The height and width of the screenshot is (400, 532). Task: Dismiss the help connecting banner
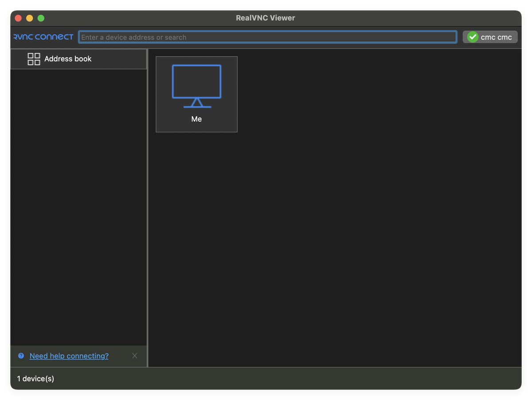tap(135, 356)
